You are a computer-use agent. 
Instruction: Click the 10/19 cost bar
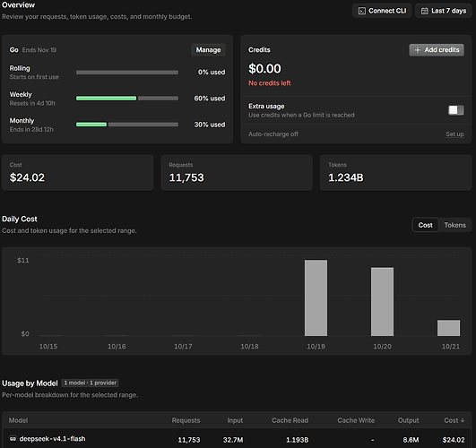click(x=316, y=297)
